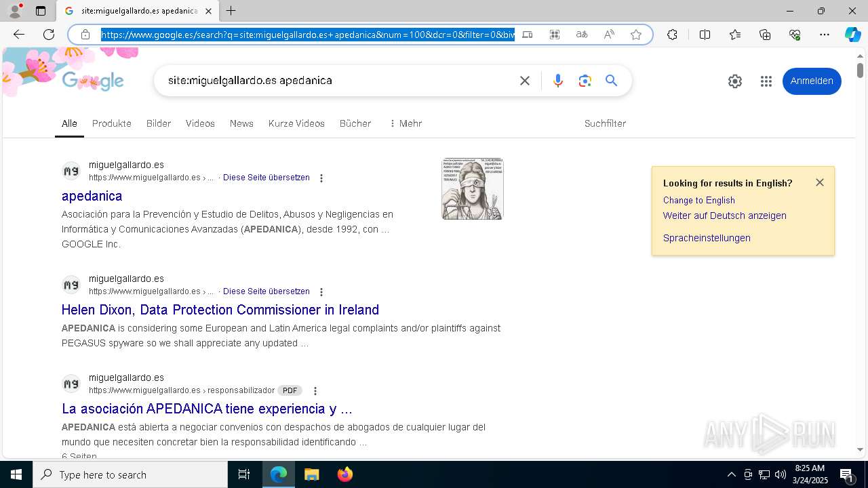This screenshot has width=868, height=488.
Task: Switch to the Videos tab
Action: pyautogui.click(x=200, y=123)
